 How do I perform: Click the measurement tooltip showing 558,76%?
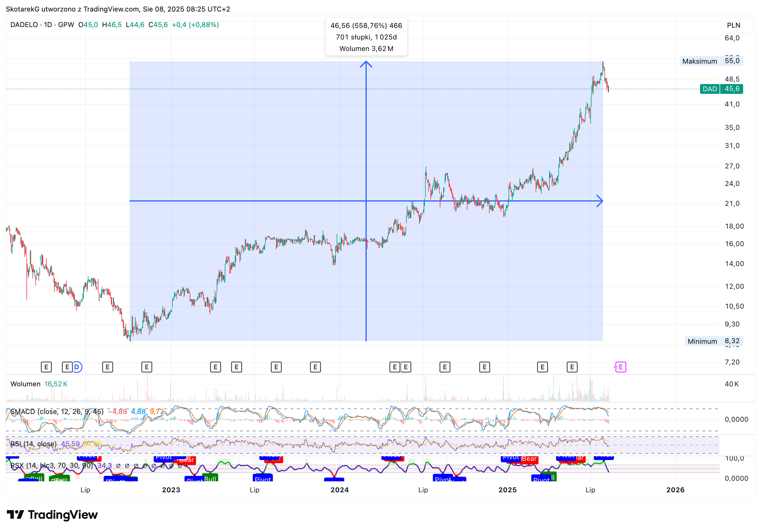tap(366, 37)
